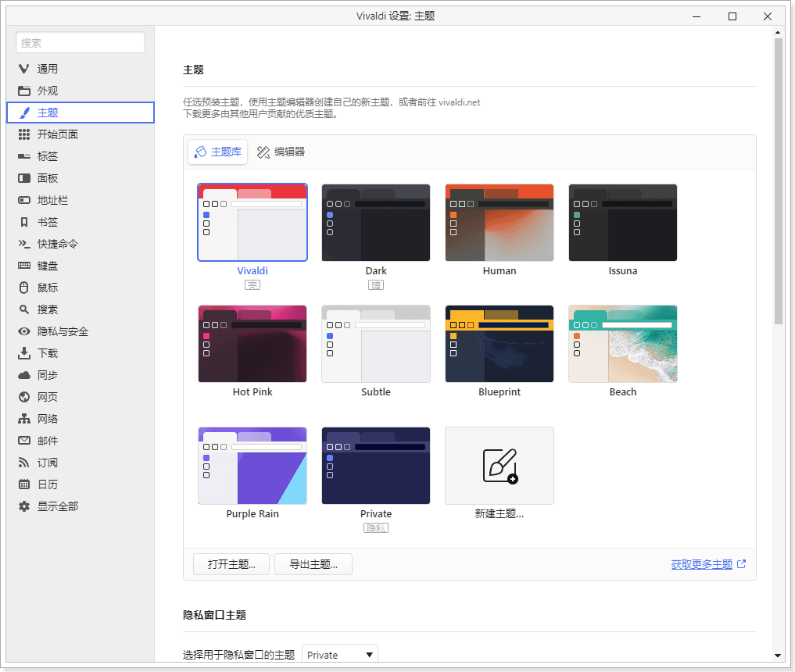Click the tab icon beside 标签
Viewport: 795px width, 672px height.
click(x=23, y=156)
